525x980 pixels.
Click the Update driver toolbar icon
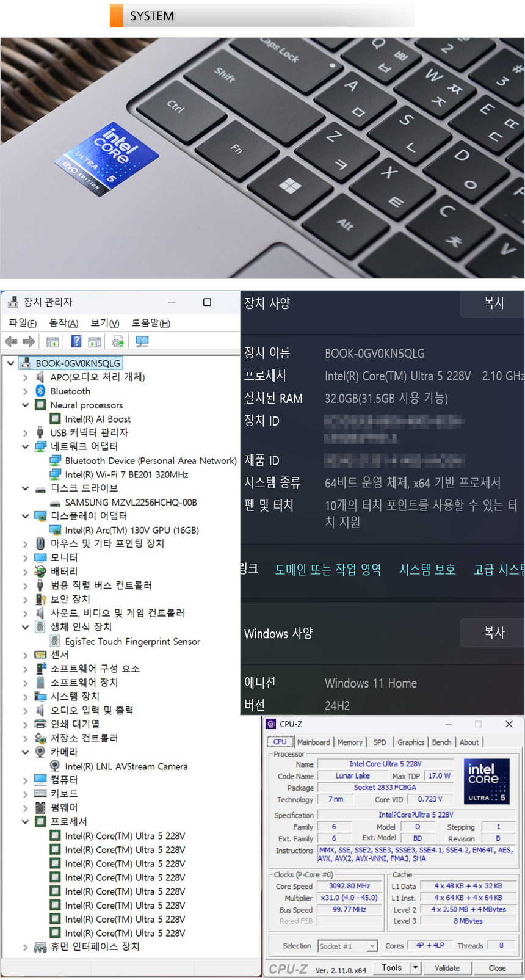click(x=118, y=341)
